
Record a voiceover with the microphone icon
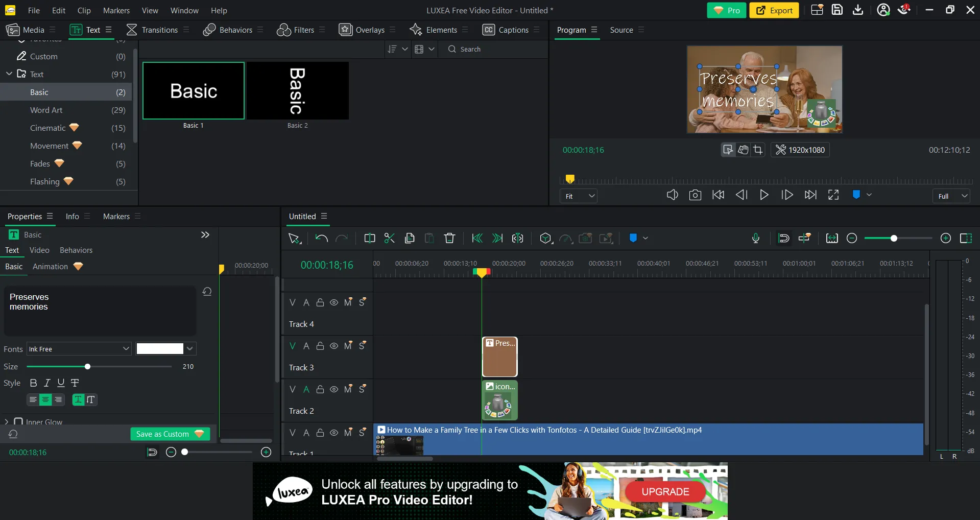tap(755, 238)
